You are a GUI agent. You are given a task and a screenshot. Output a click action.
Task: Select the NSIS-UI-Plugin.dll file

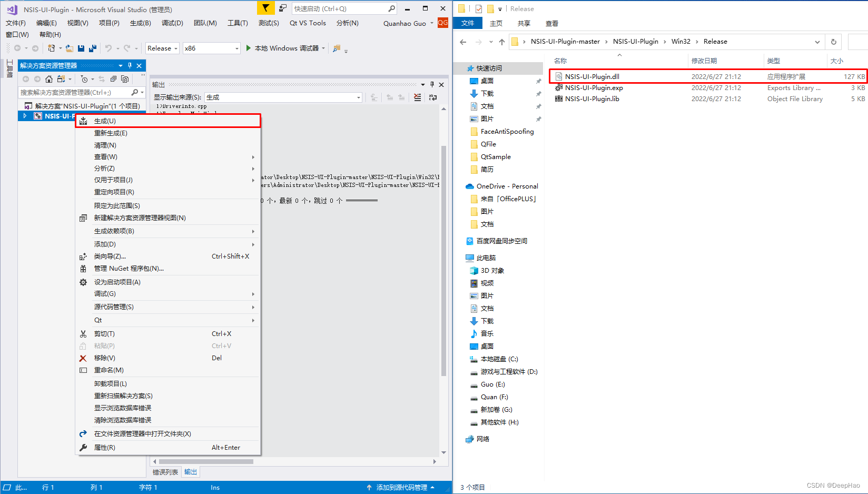click(x=707, y=76)
